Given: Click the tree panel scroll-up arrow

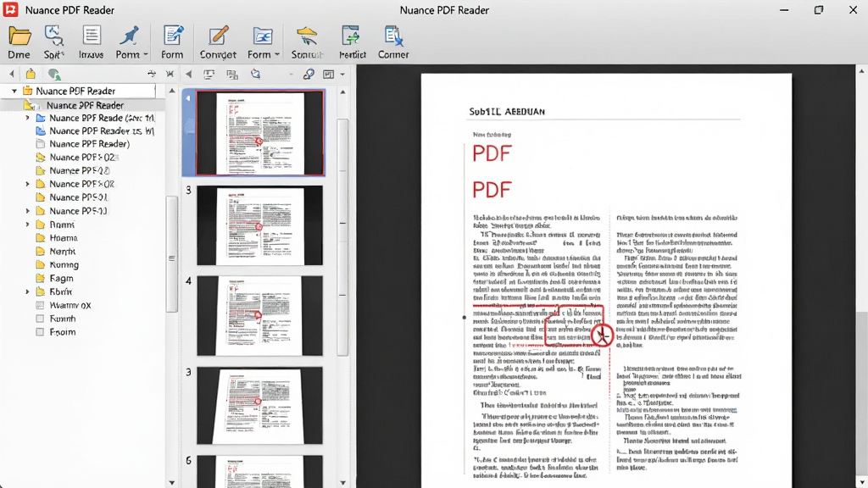Looking at the screenshot, I should (171, 91).
